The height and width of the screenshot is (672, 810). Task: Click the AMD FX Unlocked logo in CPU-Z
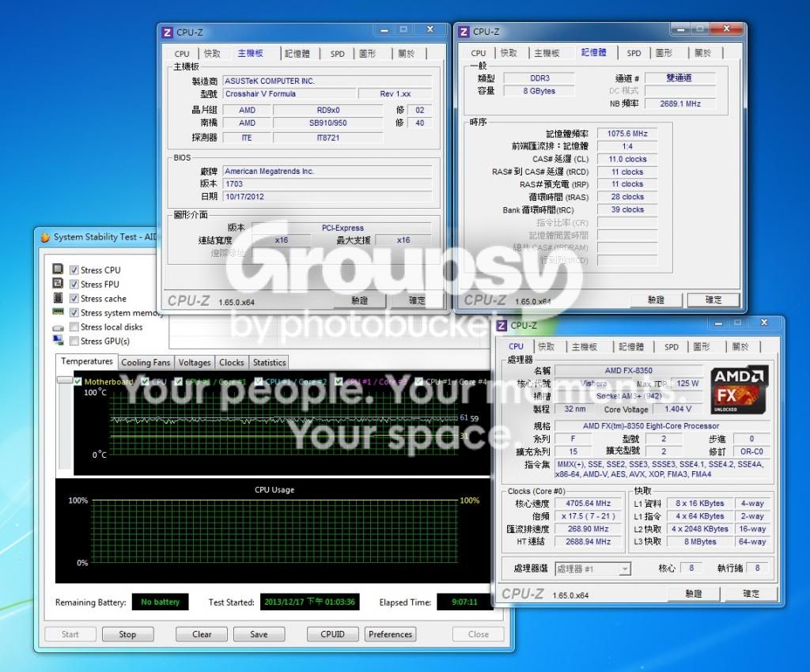(x=740, y=391)
